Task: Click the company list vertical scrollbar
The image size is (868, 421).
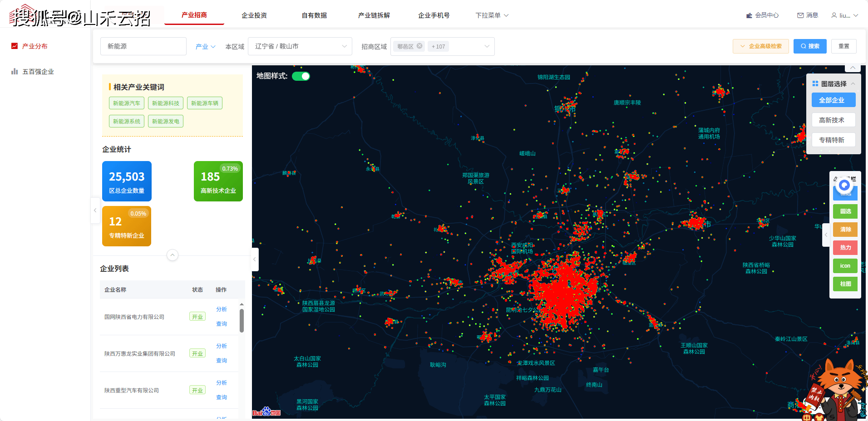Action: [x=242, y=320]
